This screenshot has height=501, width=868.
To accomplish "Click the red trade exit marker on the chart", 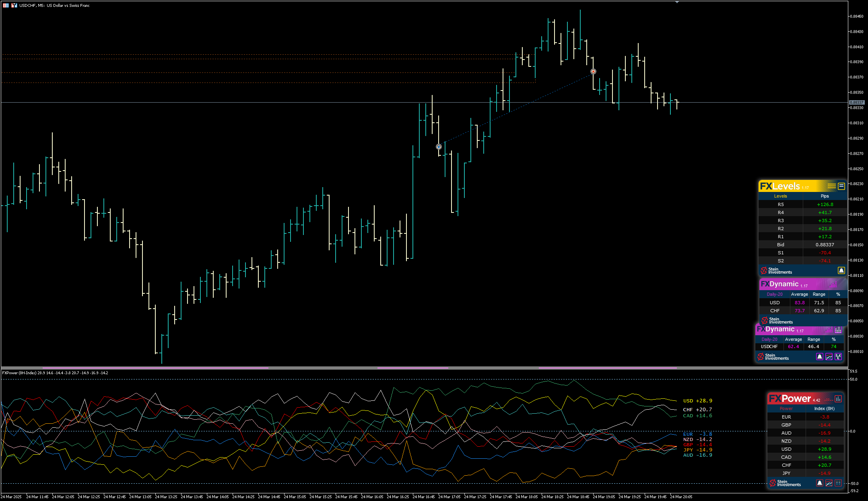I will point(593,72).
